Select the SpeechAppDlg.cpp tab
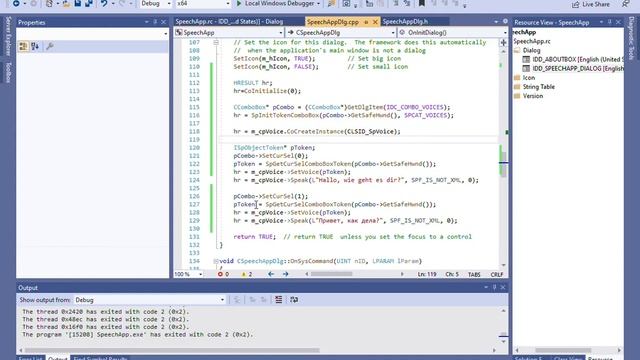This screenshot has width=640, height=360. point(333,22)
